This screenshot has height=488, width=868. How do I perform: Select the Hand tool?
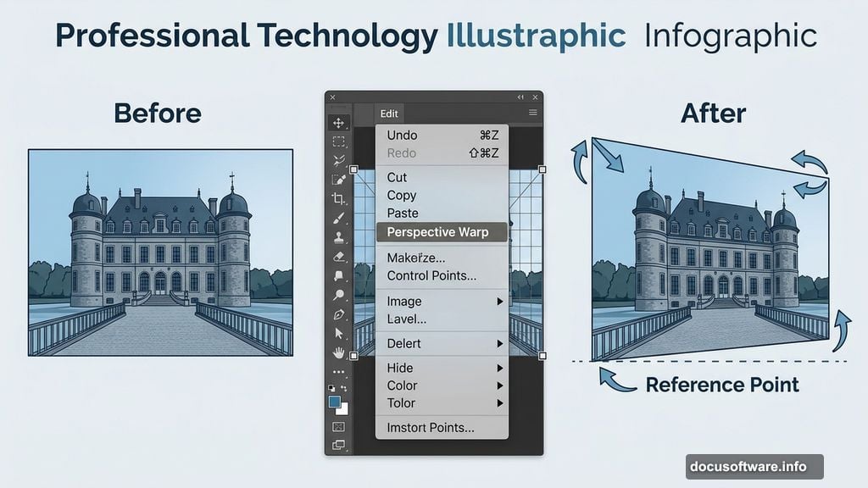click(x=339, y=352)
